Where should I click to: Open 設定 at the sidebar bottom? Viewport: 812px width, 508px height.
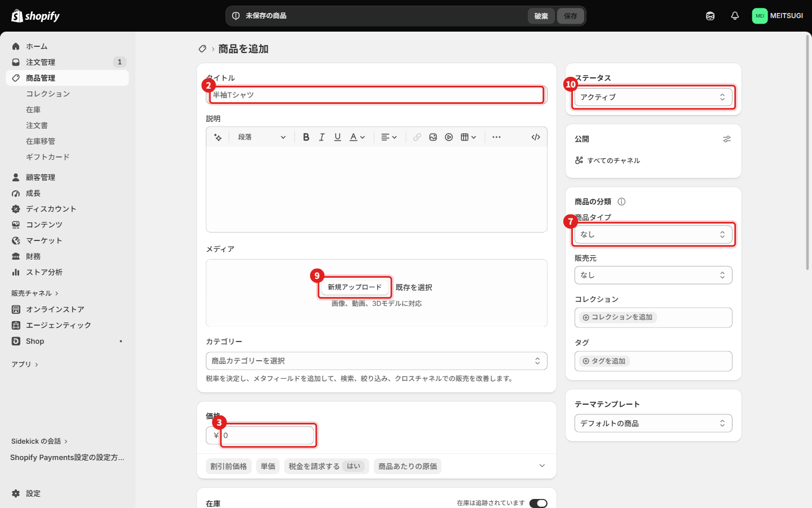pos(68,493)
